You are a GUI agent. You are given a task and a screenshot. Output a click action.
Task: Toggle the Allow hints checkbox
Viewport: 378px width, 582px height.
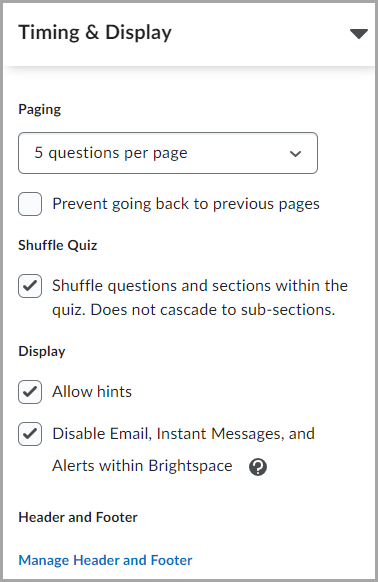click(x=30, y=392)
